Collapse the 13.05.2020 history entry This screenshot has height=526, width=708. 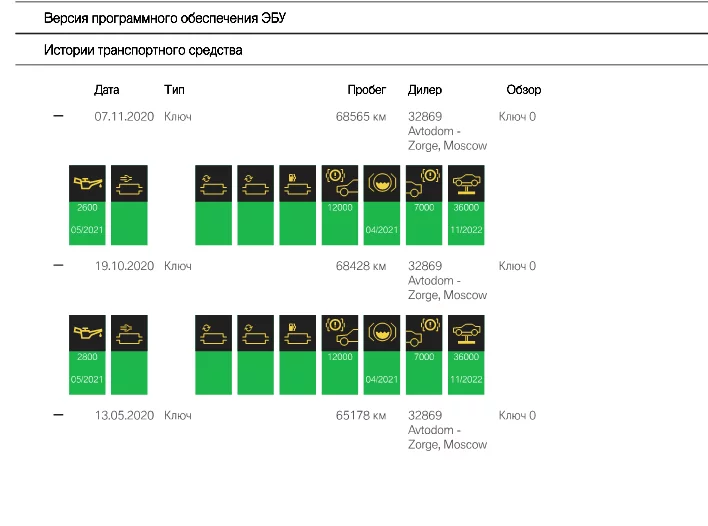[58, 415]
